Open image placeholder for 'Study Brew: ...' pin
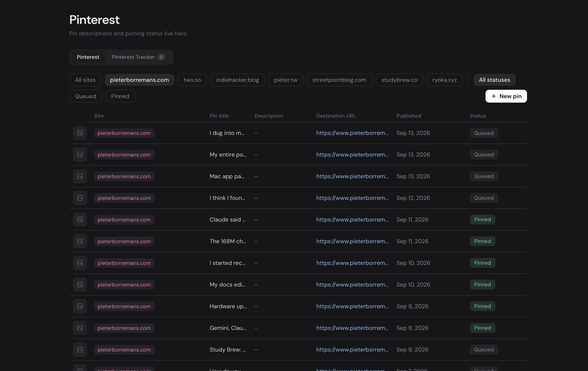The height and width of the screenshot is (371, 588). (x=80, y=350)
